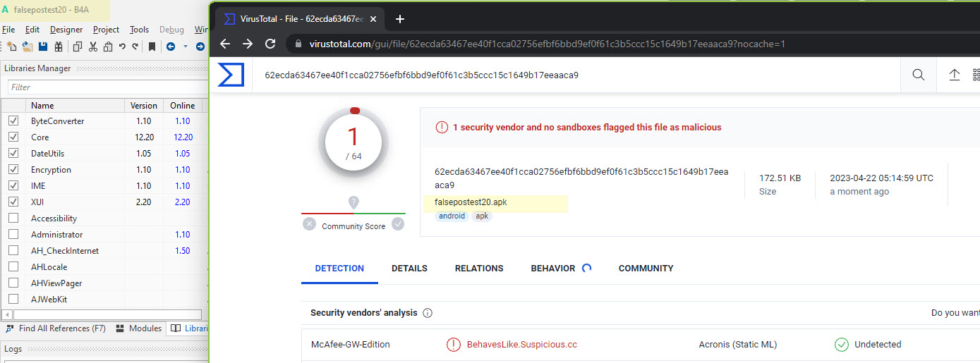Open a new Chrome tab

click(400, 19)
